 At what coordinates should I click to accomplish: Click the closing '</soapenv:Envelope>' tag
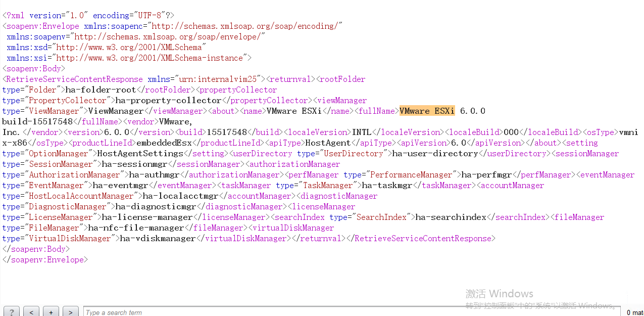(45, 259)
